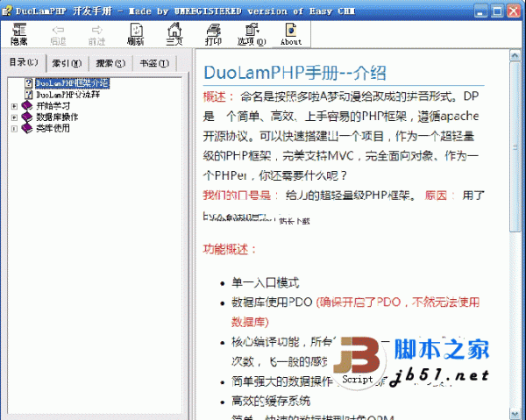Expand the 类库使用 tree node

[x=14, y=129]
